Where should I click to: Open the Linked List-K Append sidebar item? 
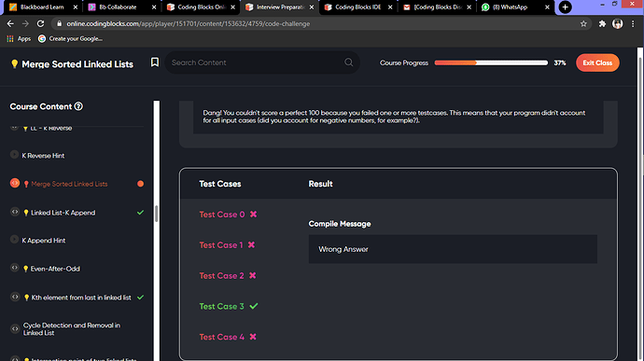point(63,213)
